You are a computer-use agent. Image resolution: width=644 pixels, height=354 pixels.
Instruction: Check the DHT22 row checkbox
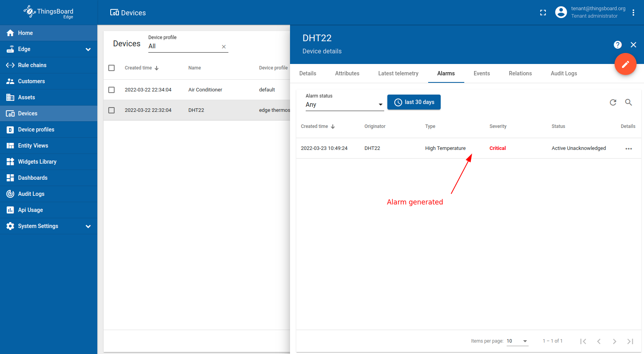[111, 110]
